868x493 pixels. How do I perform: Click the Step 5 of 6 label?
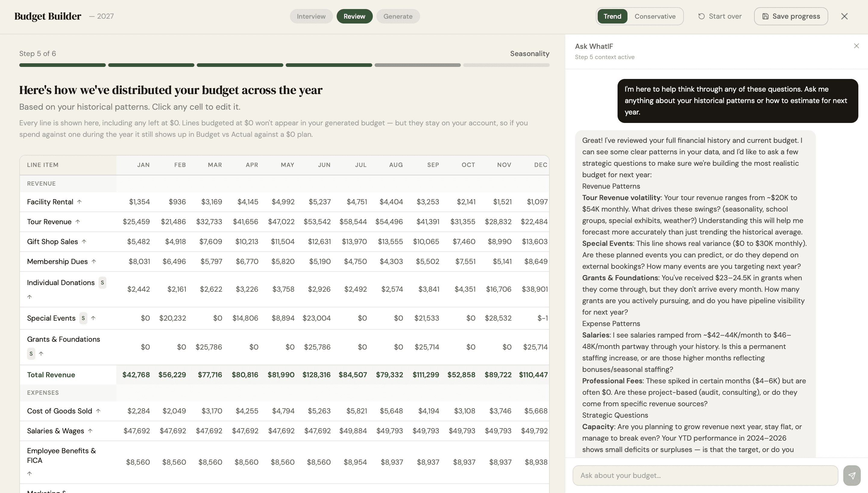point(38,54)
